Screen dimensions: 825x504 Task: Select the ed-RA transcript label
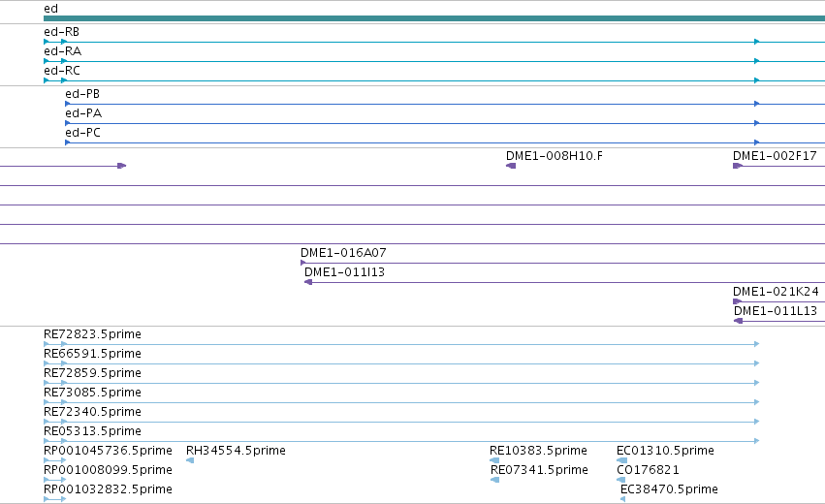click(x=63, y=51)
